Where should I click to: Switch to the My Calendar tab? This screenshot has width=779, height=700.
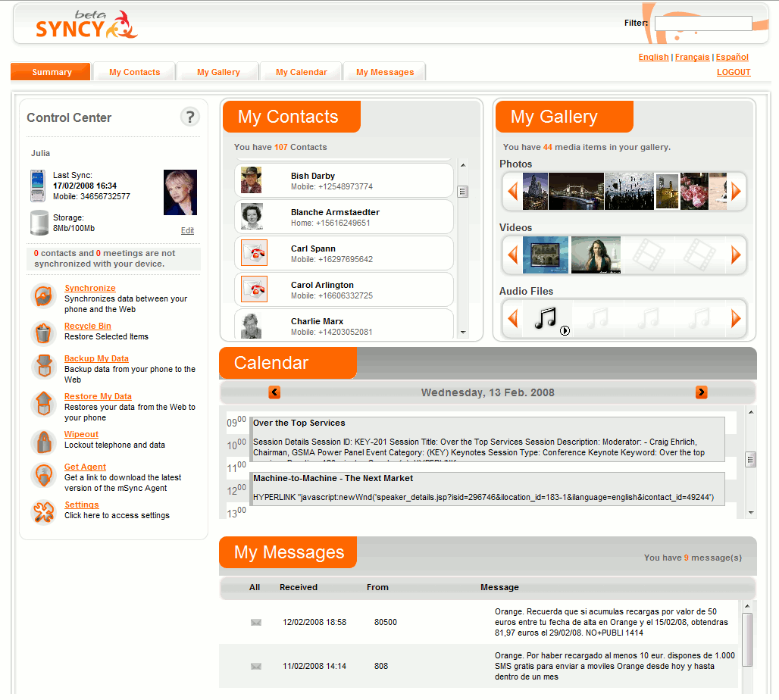301,72
